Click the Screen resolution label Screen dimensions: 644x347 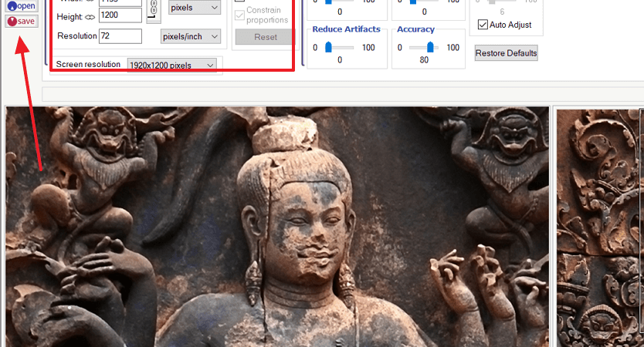(x=88, y=64)
